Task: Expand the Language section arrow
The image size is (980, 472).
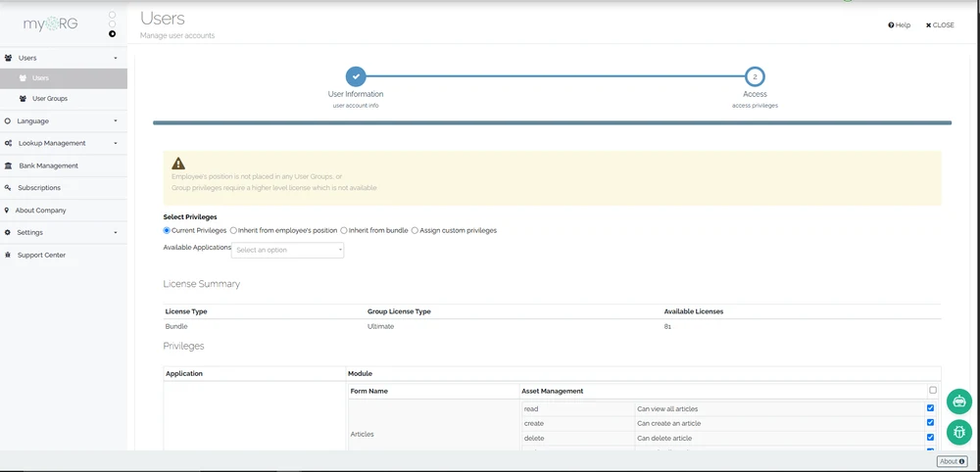Action: [116, 121]
